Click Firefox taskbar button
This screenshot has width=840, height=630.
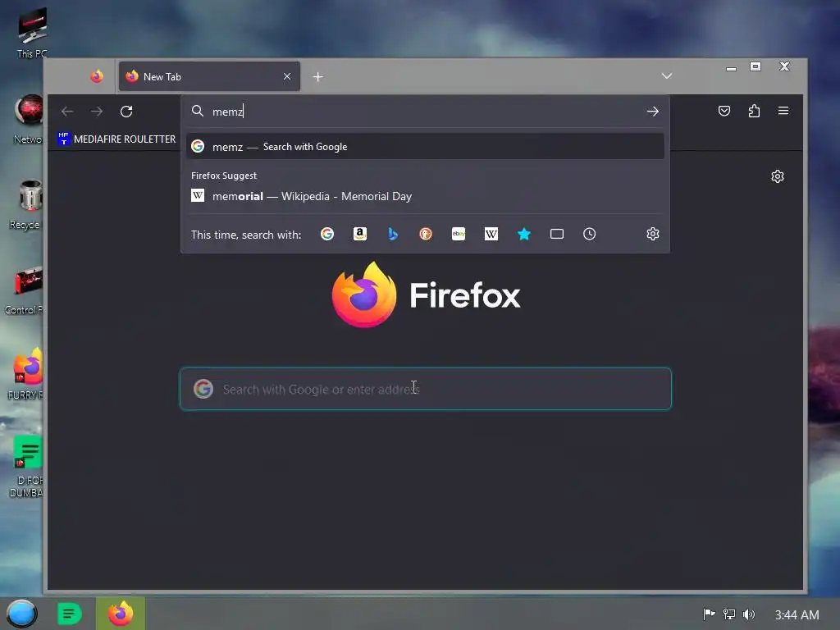(121, 614)
